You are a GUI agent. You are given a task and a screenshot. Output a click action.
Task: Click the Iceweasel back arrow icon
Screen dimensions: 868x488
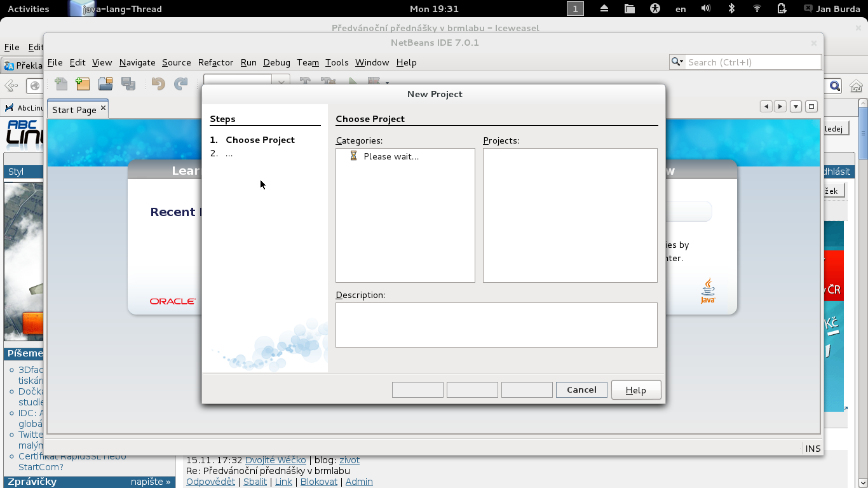click(x=11, y=86)
